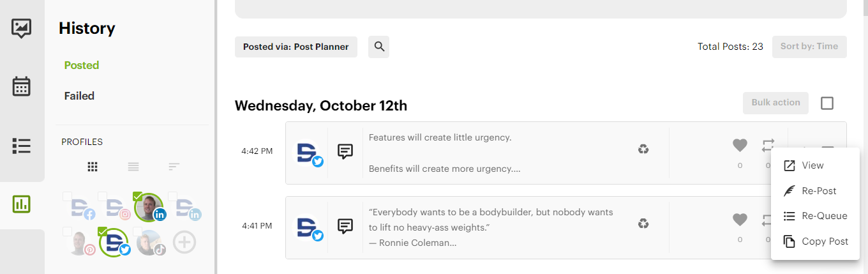Viewport: 868px width, 274px height.
Task: Switch profiles to list view icon
Action: tap(133, 167)
